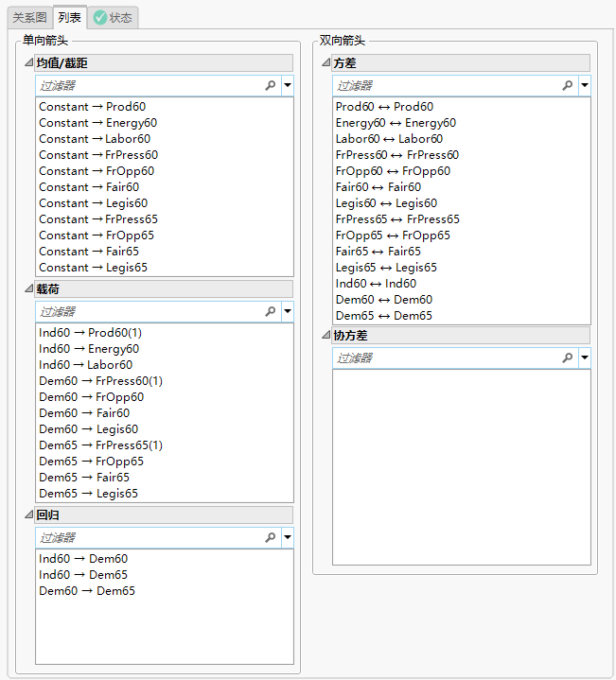Screen dimensions: 616x680
Task: Open 均值/截距 filter options dropdown arrow
Action: 287,85
